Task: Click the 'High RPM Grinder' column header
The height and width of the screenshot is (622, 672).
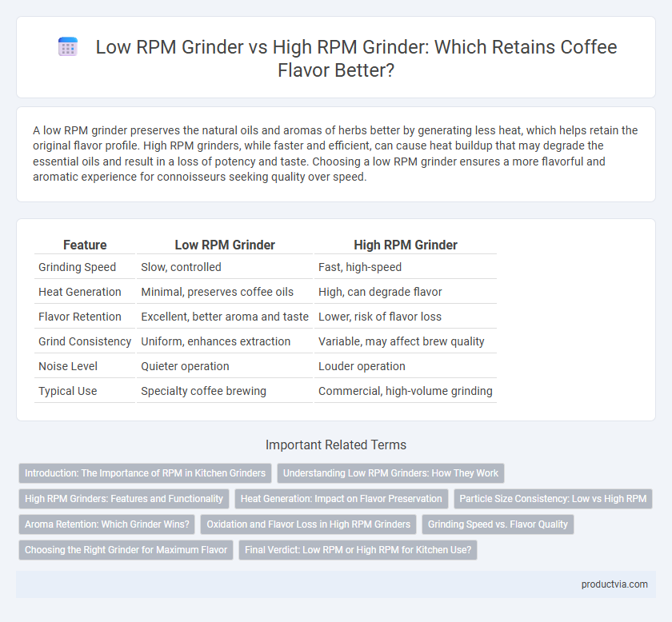Action: pos(406,245)
